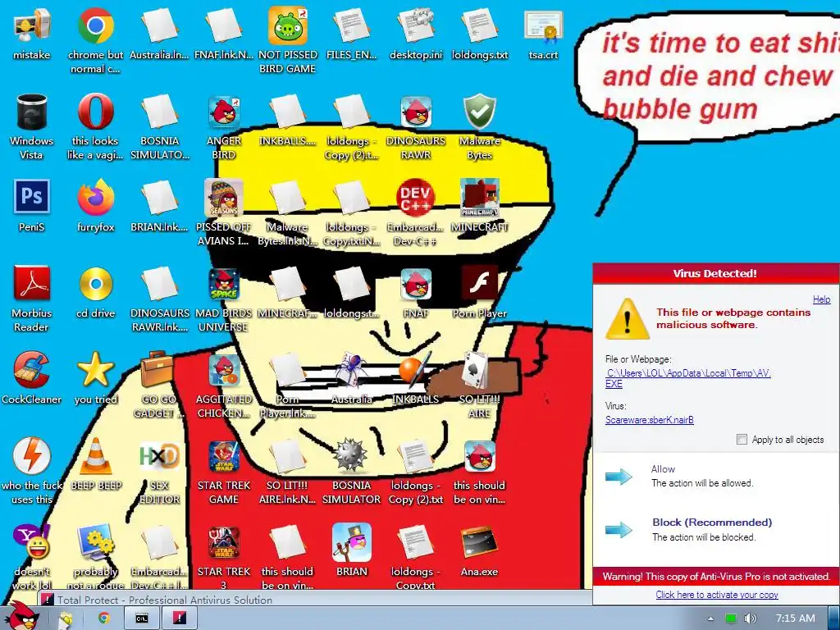Click the Help link in virus popup
Viewport: 840px width, 630px height.
point(821,299)
